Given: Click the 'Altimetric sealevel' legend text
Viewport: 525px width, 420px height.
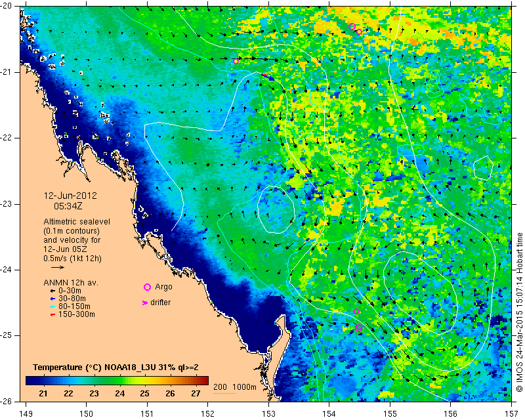Looking at the screenshot, I should (x=77, y=222).
